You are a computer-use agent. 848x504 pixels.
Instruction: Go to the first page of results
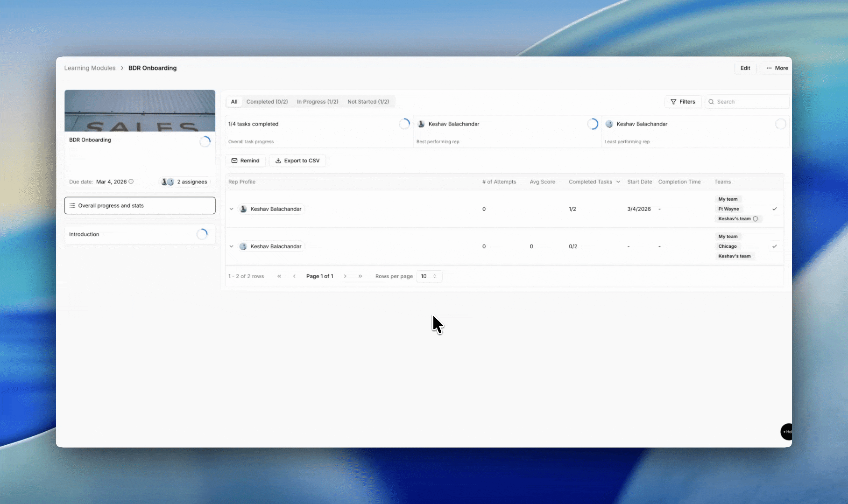coord(279,276)
